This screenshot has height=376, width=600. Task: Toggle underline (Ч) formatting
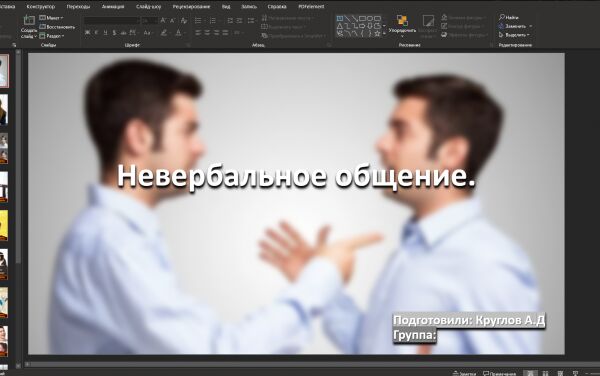[106, 33]
